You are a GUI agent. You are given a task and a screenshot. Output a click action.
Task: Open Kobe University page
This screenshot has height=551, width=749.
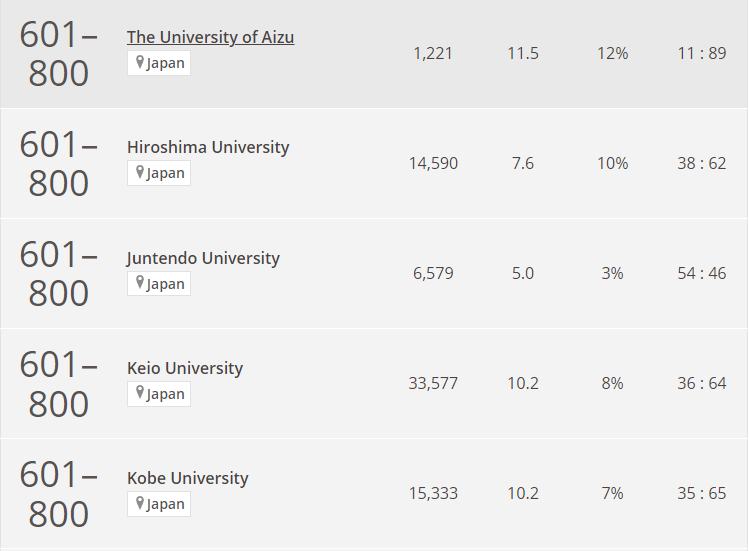click(x=187, y=478)
